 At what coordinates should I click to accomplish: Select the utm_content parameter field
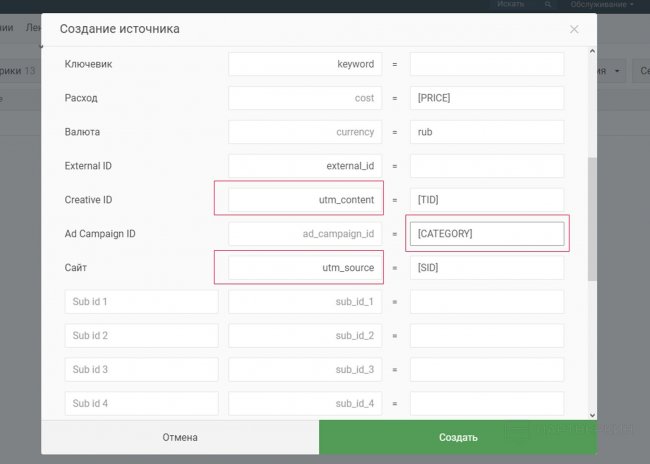(x=305, y=200)
